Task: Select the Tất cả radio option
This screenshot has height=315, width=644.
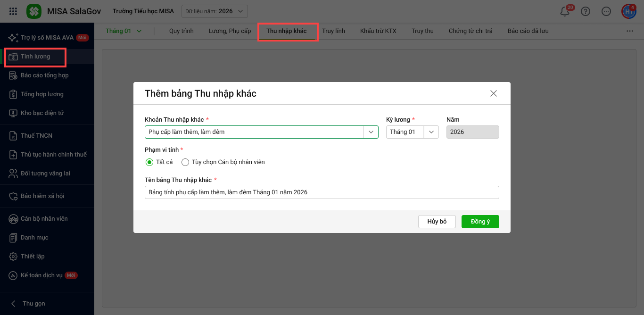Action: tap(149, 162)
